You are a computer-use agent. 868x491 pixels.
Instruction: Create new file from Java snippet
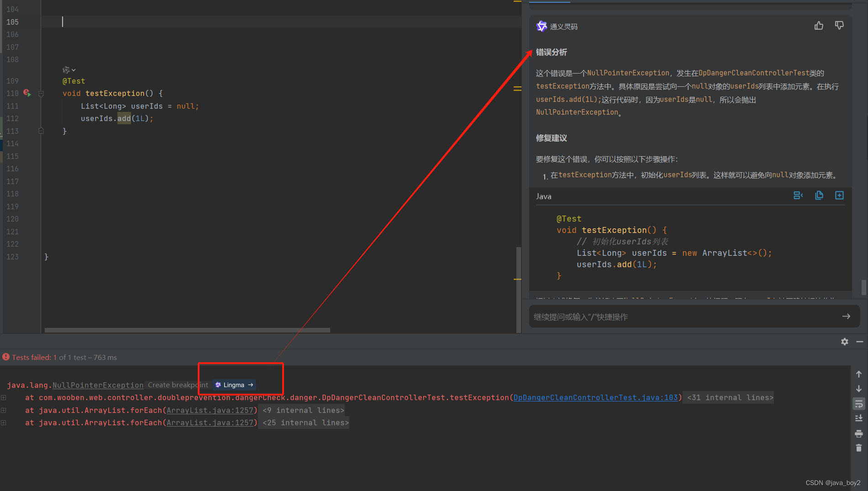[839, 195]
